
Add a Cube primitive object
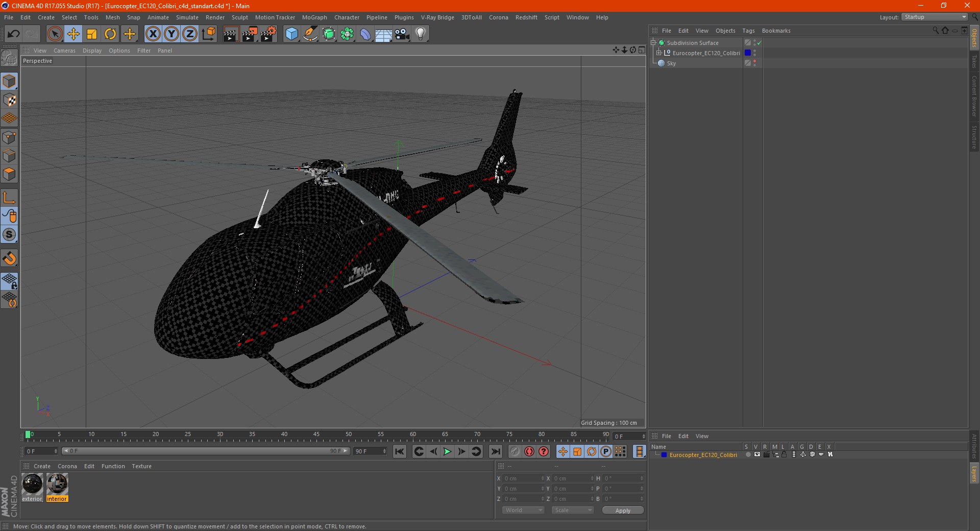[x=291, y=34]
